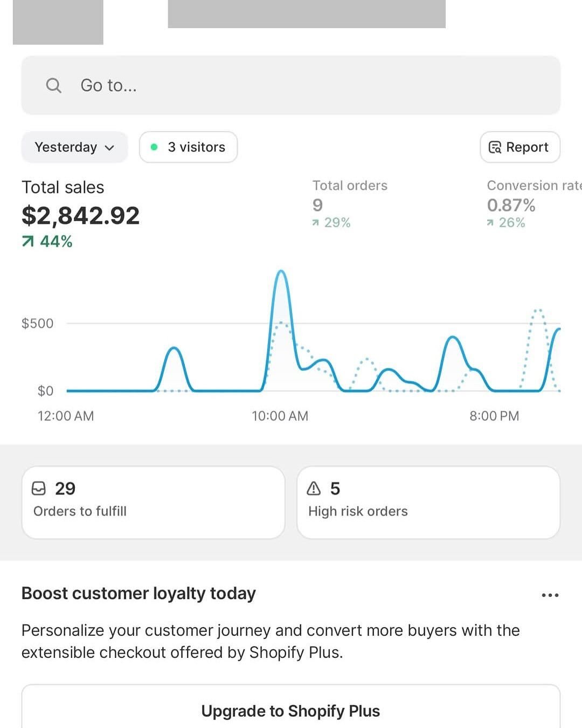This screenshot has width=582, height=728.
Task: Click the 44% sales growth arrow
Action: [27, 241]
